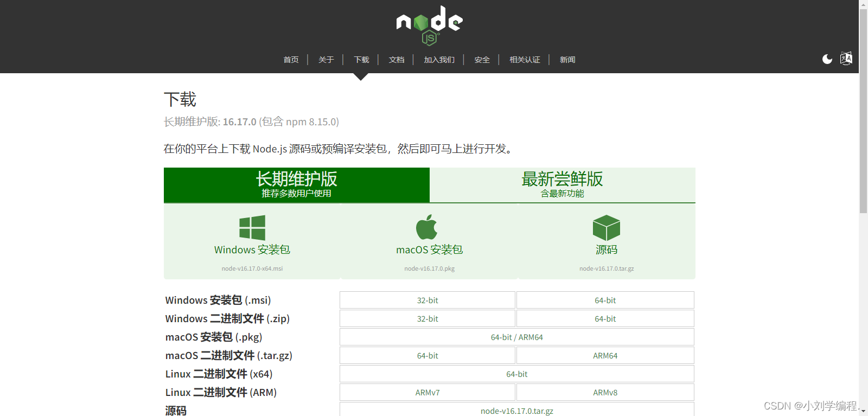Image resolution: width=868 pixels, height=416 pixels.
Task: Download macOS .tar.gz 64-bit binary
Action: [x=427, y=355]
